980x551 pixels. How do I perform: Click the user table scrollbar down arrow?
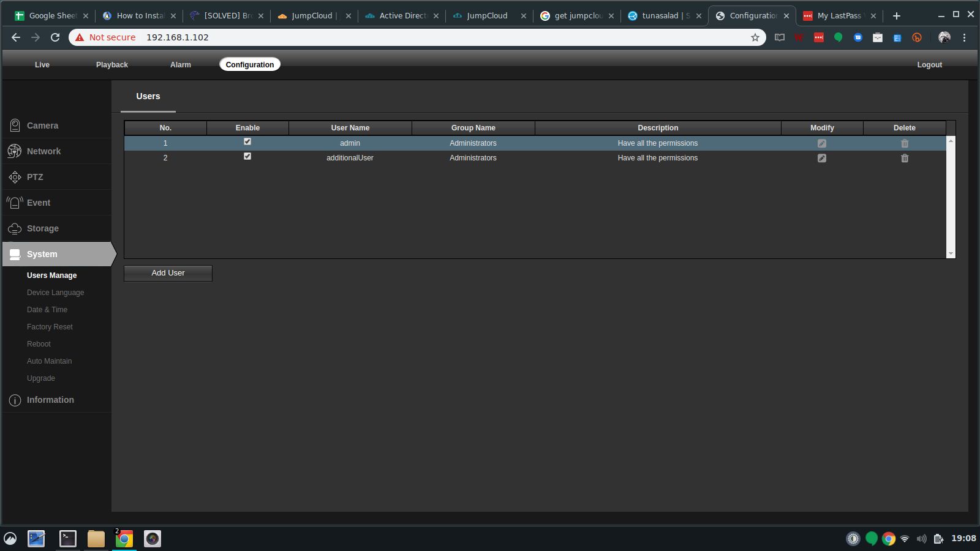pyautogui.click(x=951, y=253)
